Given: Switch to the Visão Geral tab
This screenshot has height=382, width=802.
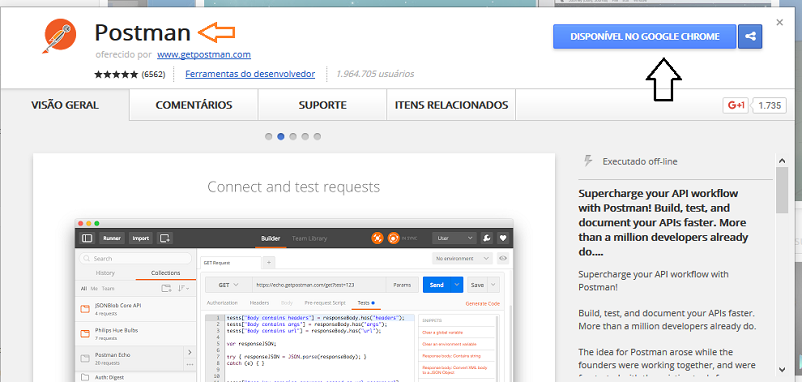Looking at the screenshot, I should coord(65,105).
